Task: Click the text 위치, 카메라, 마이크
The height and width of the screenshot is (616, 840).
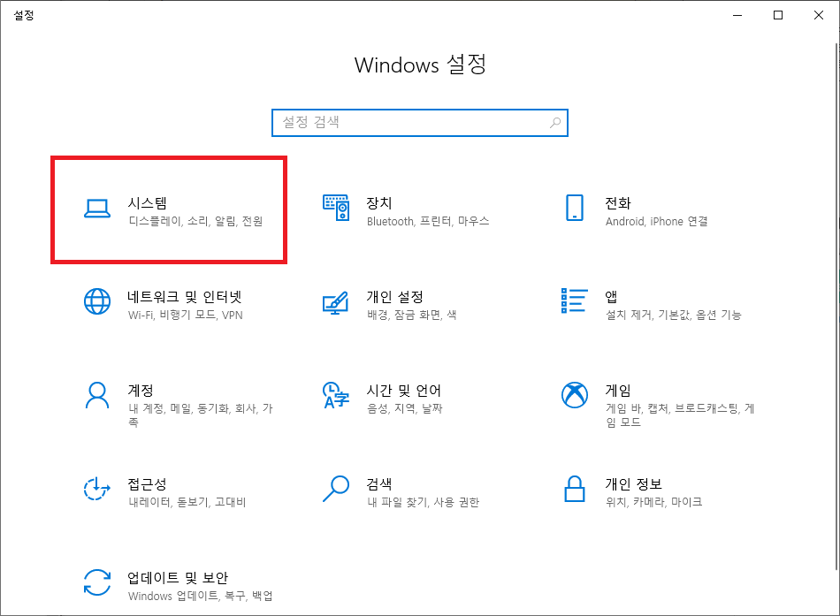Action: (653, 502)
